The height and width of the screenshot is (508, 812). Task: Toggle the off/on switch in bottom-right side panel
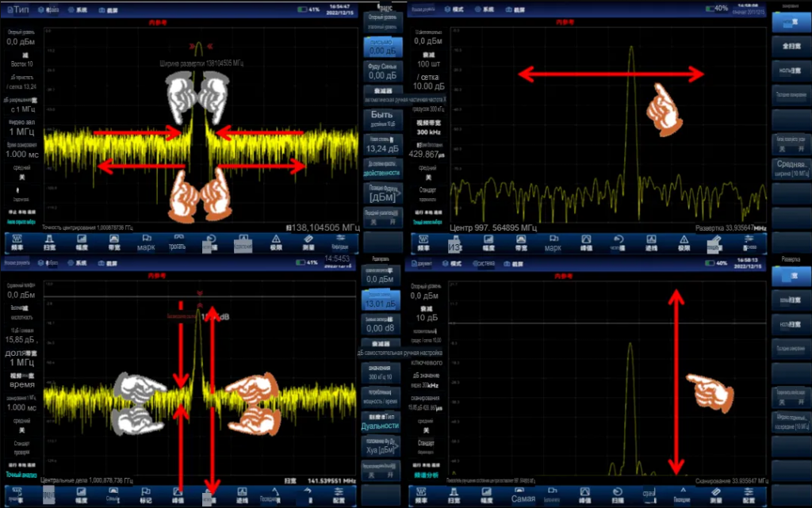791,398
